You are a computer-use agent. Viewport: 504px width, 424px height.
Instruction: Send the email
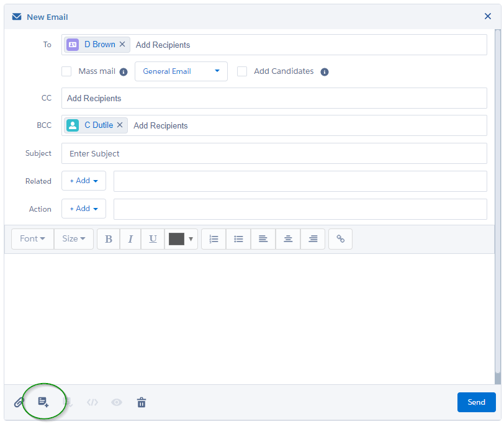[476, 402]
